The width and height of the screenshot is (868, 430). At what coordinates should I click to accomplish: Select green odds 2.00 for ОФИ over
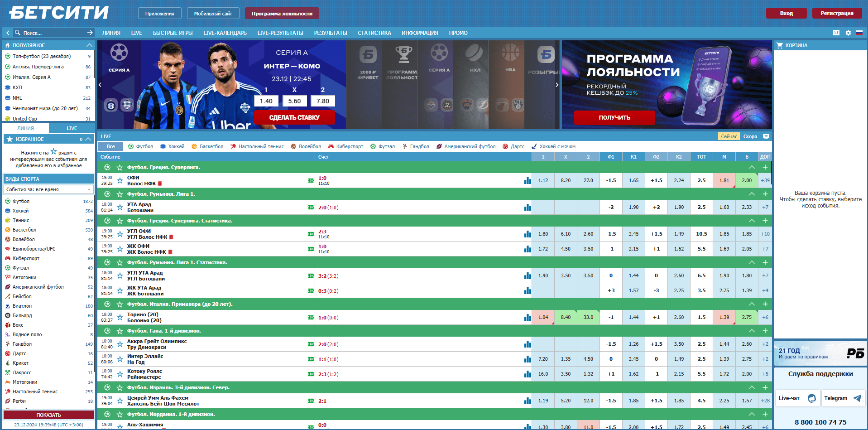coord(747,180)
